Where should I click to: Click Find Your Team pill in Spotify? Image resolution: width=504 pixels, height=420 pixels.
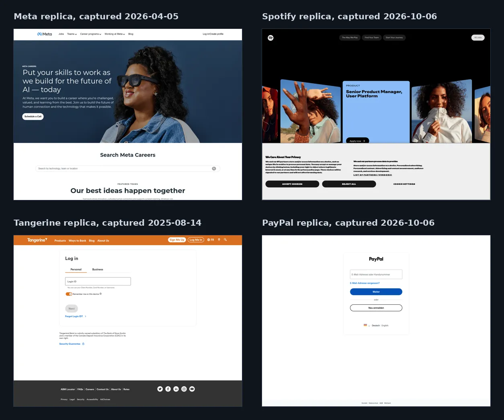coord(372,38)
